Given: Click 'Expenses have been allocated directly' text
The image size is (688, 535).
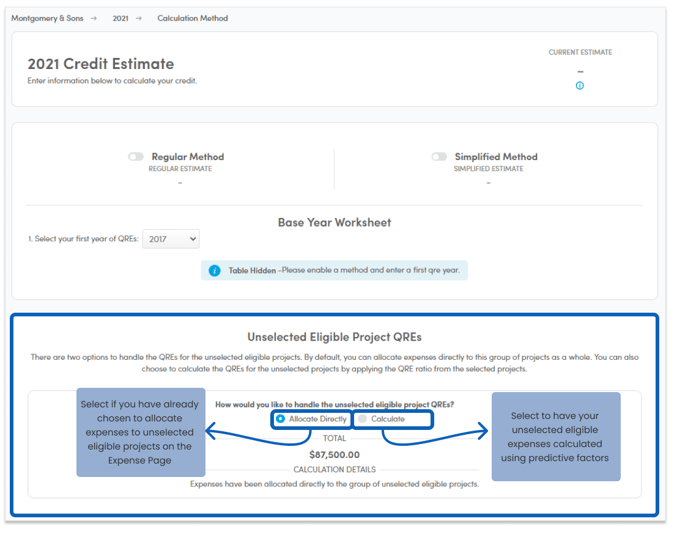Looking at the screenshot, I should (334, 484).
